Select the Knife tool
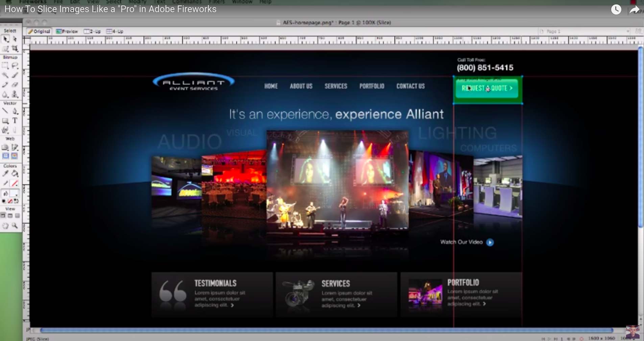 tap(15, 130)
